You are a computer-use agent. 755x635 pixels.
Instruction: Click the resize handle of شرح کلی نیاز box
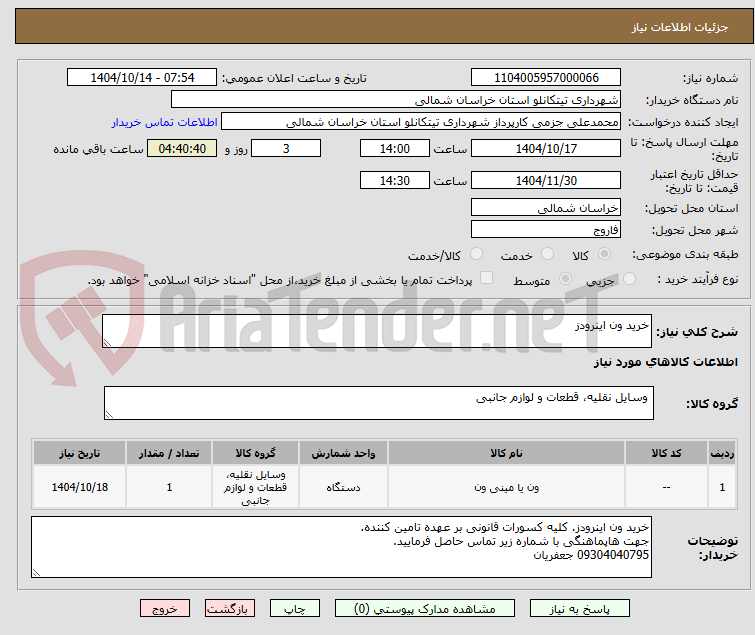(107, 342)
